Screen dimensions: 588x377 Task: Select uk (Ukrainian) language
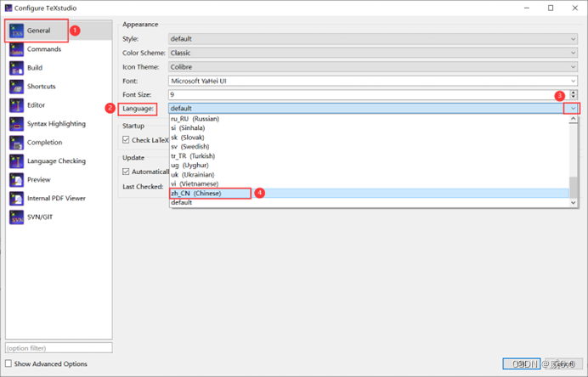pyautogui.click(x=369, y=175)
